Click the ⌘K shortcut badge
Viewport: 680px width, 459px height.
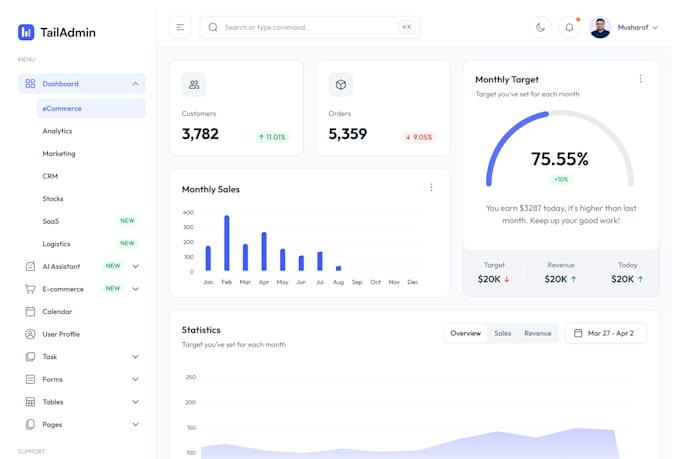click(406, 27)
